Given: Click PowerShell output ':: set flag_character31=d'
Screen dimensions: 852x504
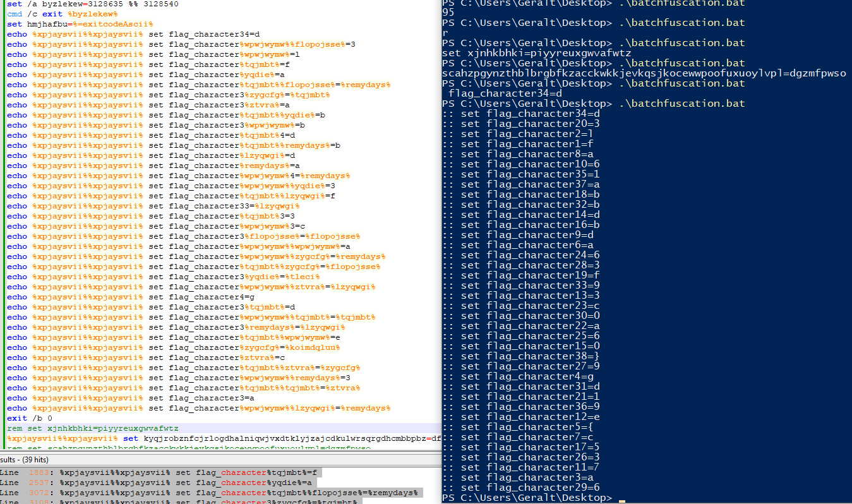Looking at the screenshot, I should click(522, 387).
